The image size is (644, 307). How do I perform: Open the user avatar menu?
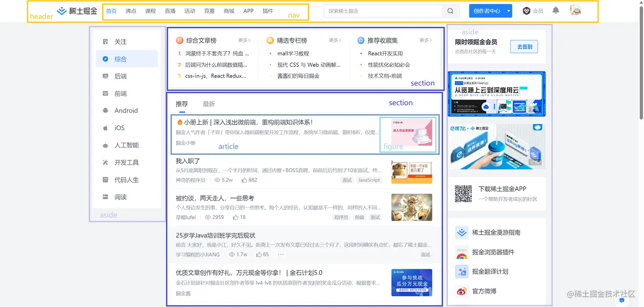[575, 11]
